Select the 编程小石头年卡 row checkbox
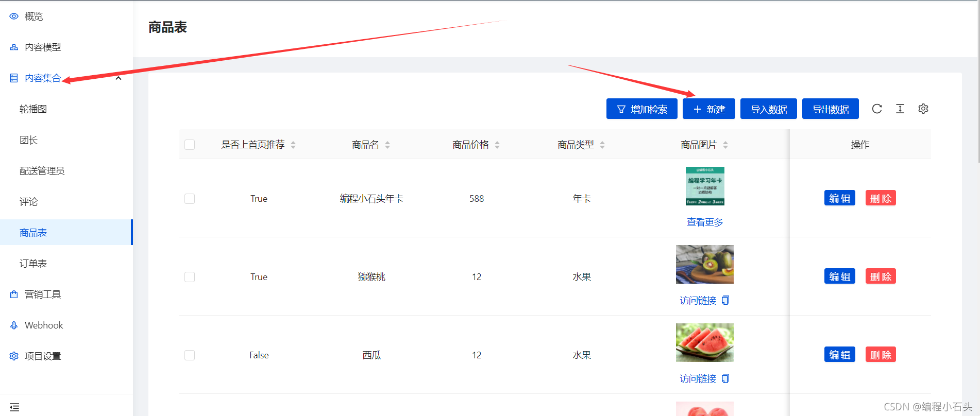The width and height of the screenshot is (980, 416). click(x=190, y=199)
